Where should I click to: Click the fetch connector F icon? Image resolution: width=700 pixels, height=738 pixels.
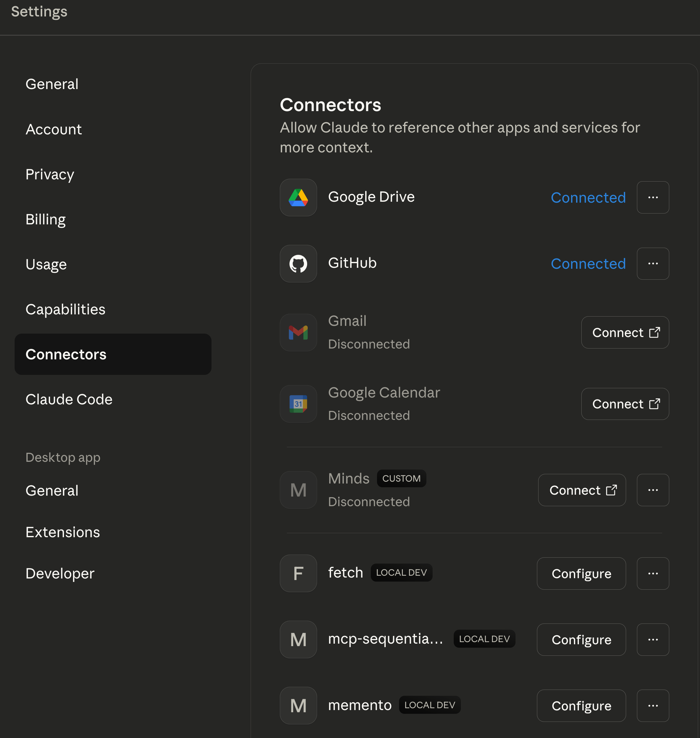pos(298,573)
